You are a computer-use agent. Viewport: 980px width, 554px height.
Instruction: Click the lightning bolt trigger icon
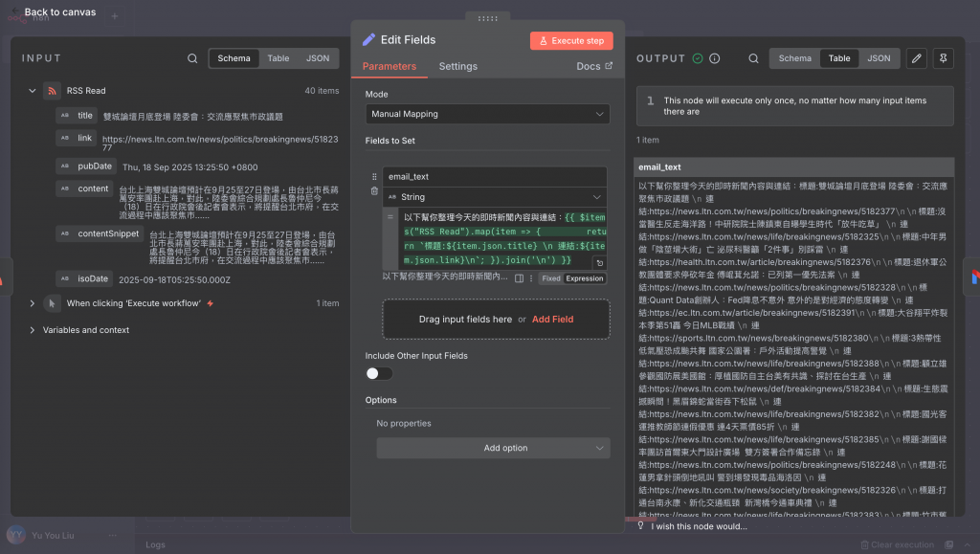tap(210, 303)
